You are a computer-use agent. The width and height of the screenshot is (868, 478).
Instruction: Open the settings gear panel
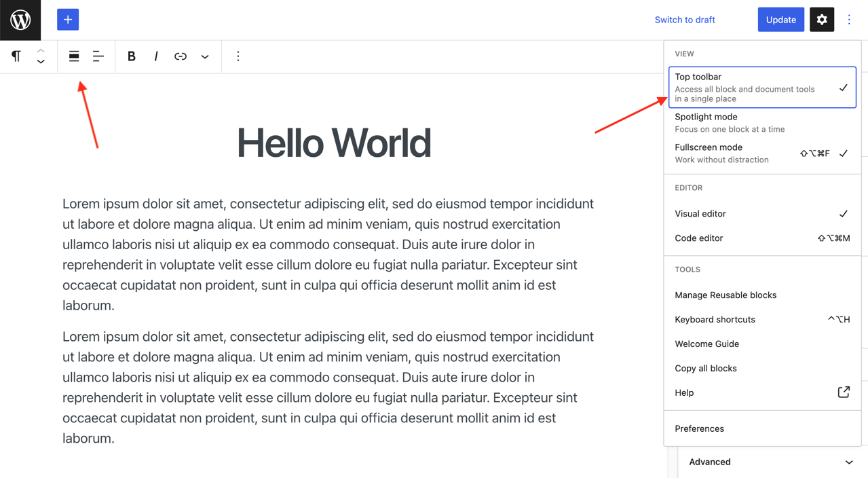pyautogui.click(x=821, y=19)
